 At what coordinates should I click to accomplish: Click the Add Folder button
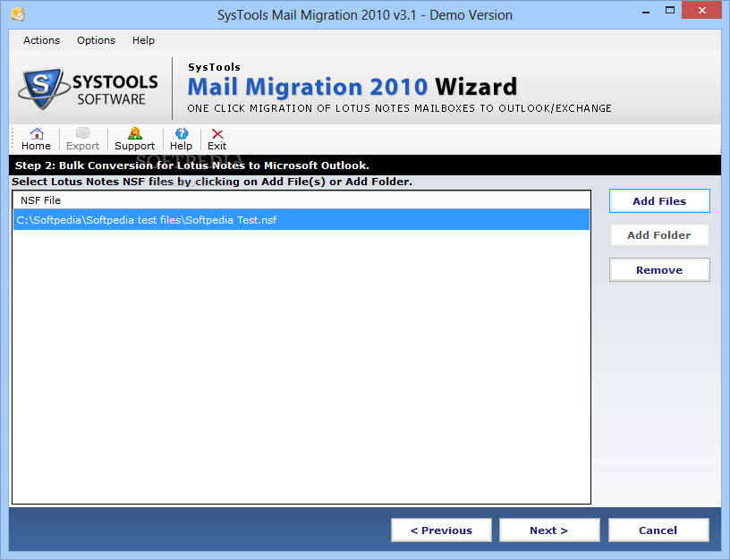point(659,235)
